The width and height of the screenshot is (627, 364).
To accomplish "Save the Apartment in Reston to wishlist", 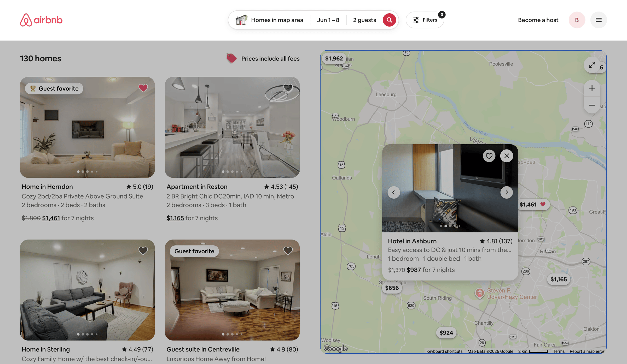I will click(x=288, y=88).
